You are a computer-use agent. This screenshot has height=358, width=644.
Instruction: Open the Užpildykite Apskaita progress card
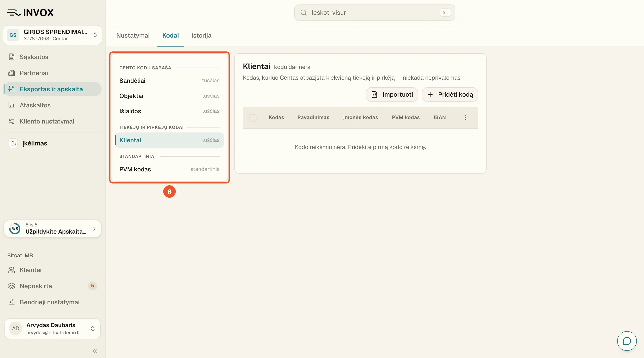point(53,229)
